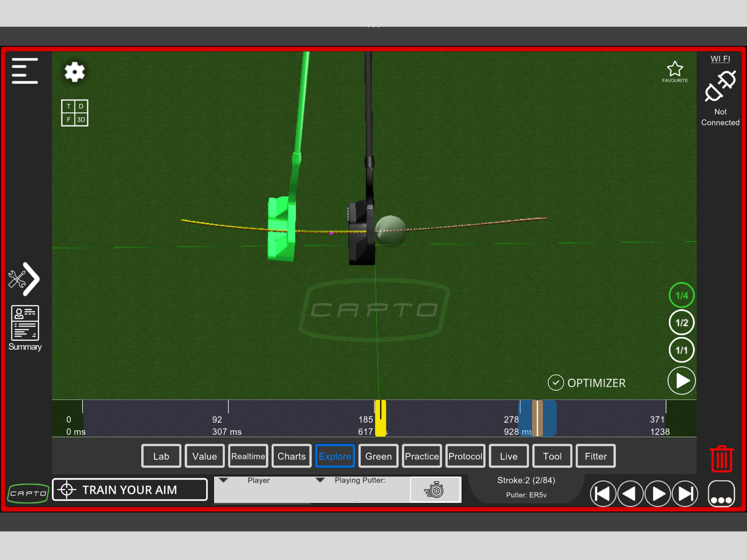
Task: Click the Putter: ER5v label
Action: pos(526,495)
